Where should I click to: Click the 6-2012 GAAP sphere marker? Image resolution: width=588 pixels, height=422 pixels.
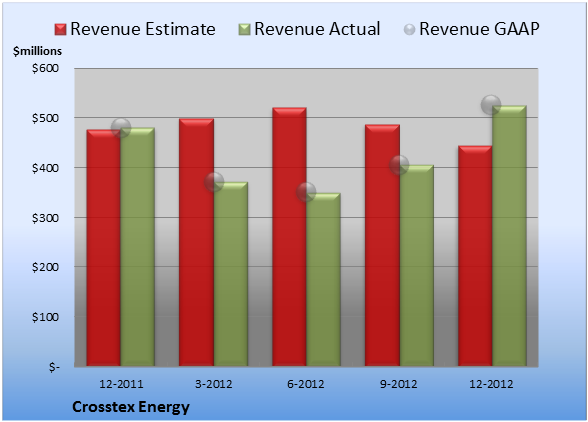pos(306,192)
